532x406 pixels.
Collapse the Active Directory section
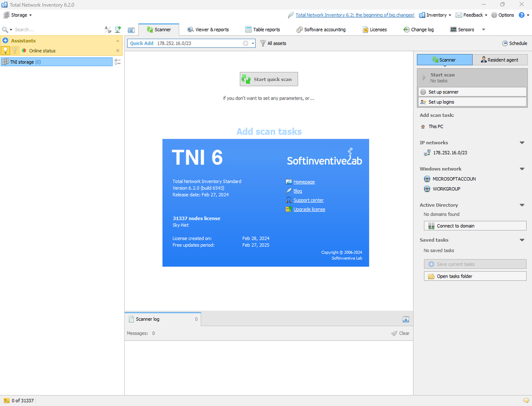pos(522,205)
